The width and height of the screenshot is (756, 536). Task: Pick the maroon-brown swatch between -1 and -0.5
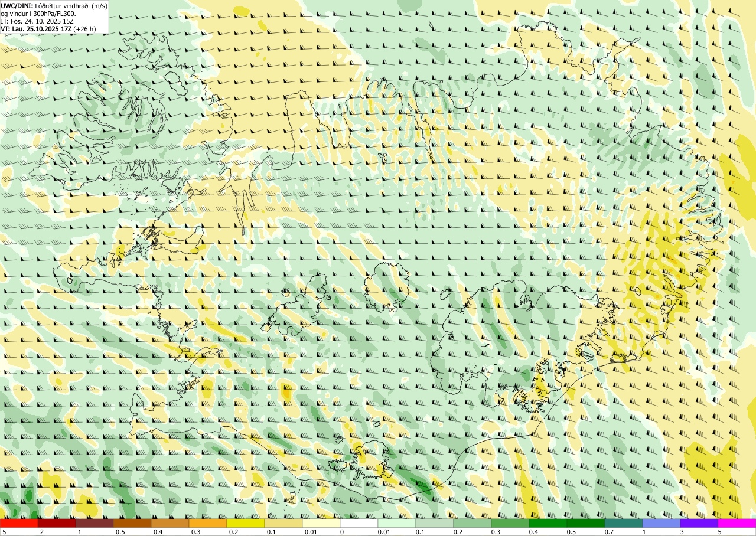[94, 523]
